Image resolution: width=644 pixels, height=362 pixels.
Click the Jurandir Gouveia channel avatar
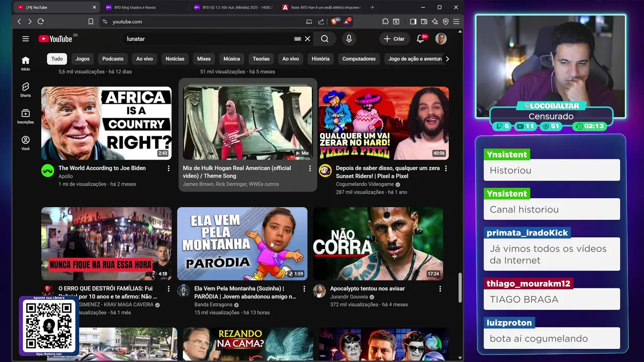point(319,291)
